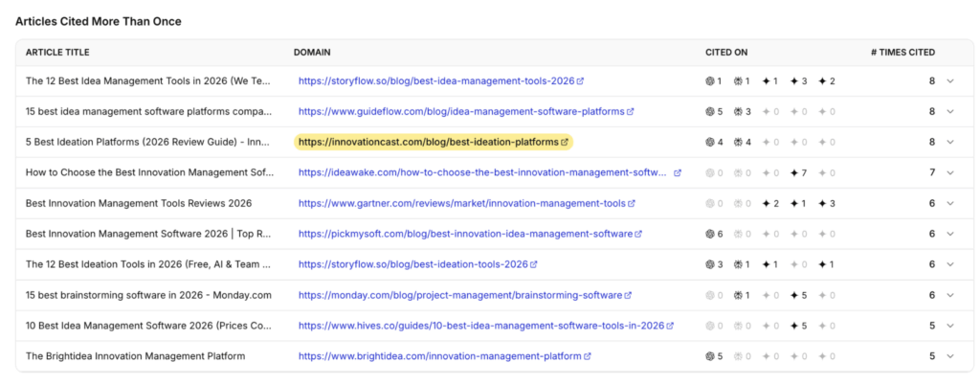The width and height of the screenshot is (980, 385).
Task: Click ChatGPT icon with count 5, brightidea row
Action: pos(710,357)
